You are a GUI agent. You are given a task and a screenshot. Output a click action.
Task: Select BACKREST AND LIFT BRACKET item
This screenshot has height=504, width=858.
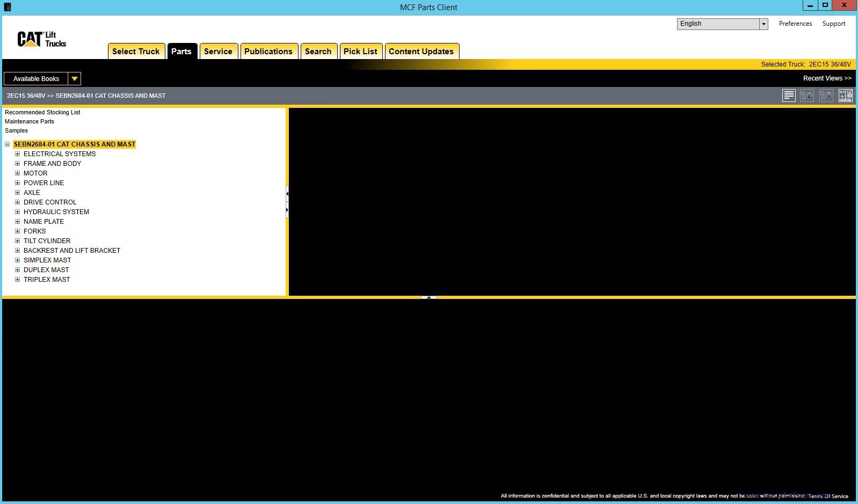pos(72,251)
